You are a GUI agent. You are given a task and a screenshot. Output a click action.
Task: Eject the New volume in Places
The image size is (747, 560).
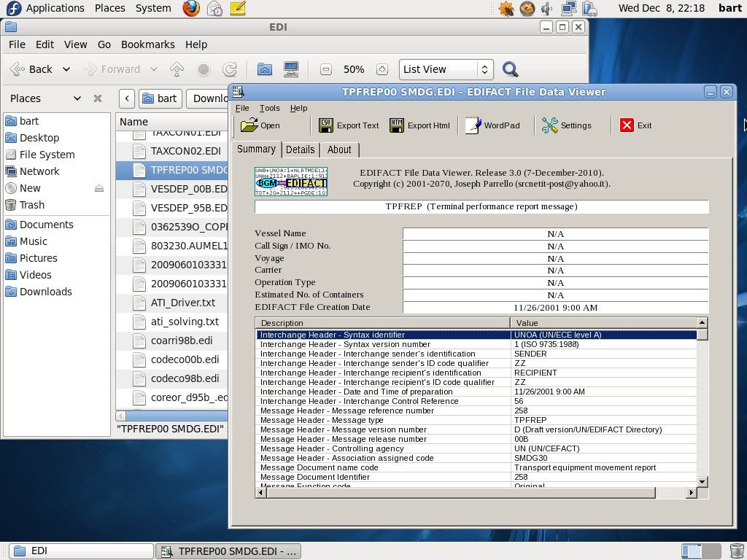pos(99,189)
